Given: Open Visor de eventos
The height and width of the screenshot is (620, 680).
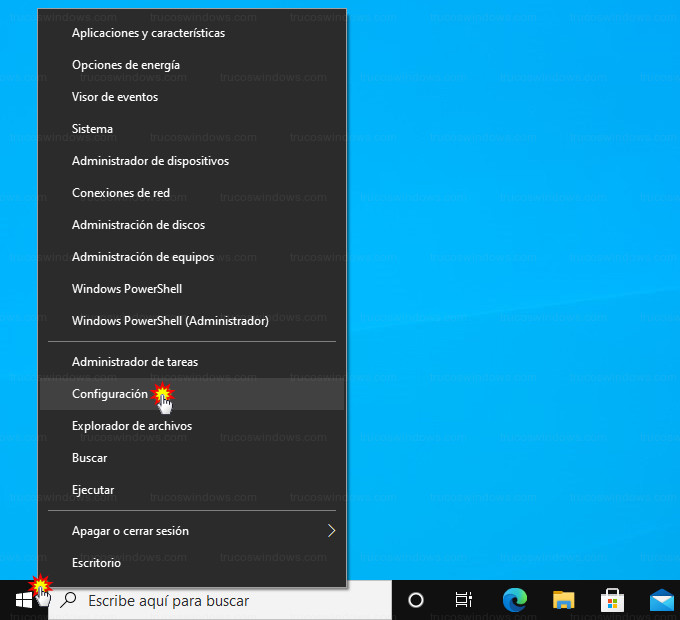Looking at the screenshot, I should pyautogui.click(x=192, y=97).
